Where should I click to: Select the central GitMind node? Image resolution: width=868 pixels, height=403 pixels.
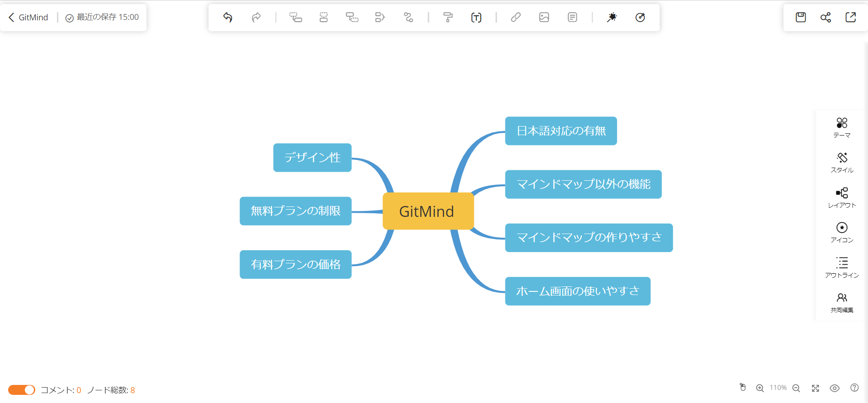click(x=428, y=211)
